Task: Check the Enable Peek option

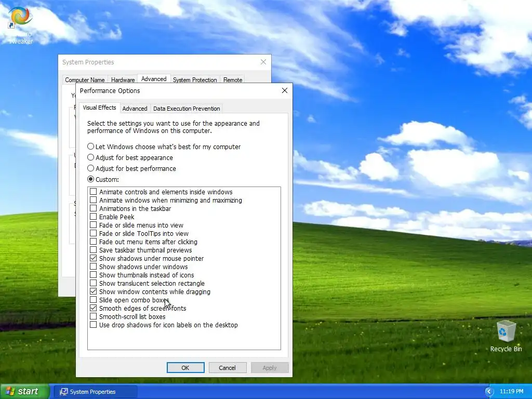Action: click(x=94, y=217)
